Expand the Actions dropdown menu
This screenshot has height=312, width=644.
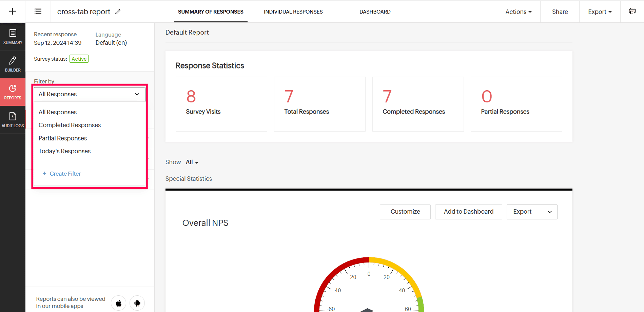(x=518, y=12)
